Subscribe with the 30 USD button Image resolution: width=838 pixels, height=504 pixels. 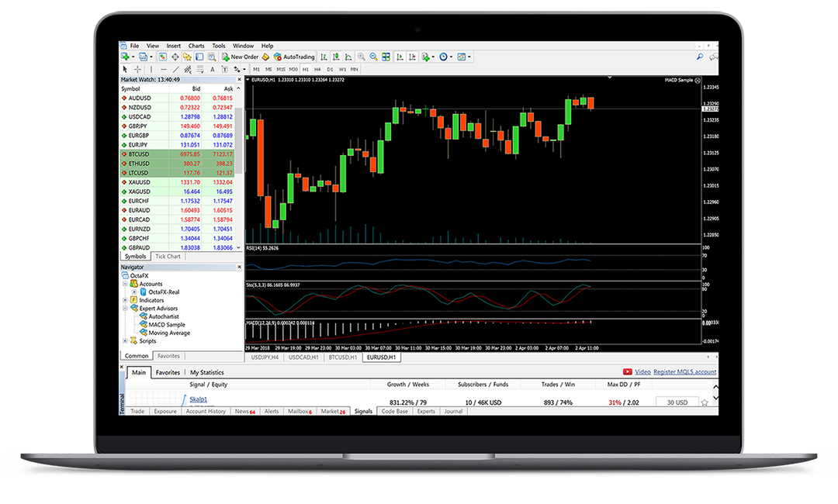(x=677, y=402)
